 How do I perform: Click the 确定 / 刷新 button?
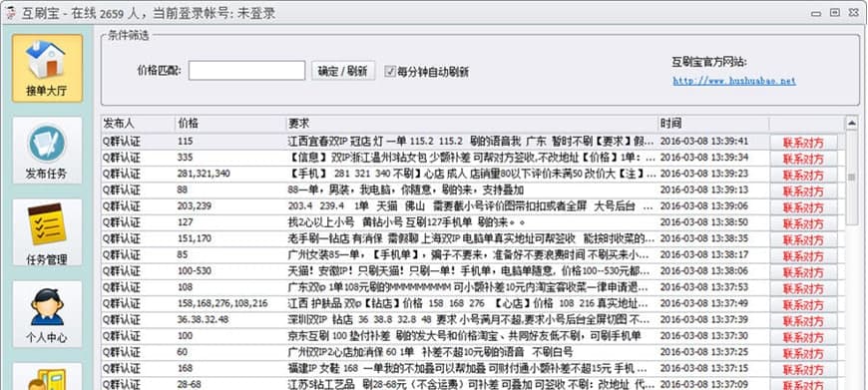pyautogui.click(x=342, y=71)
